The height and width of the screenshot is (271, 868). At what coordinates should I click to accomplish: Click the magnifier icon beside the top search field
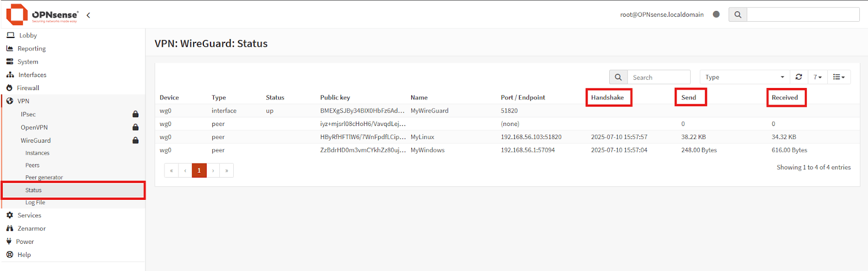(738, 15)
